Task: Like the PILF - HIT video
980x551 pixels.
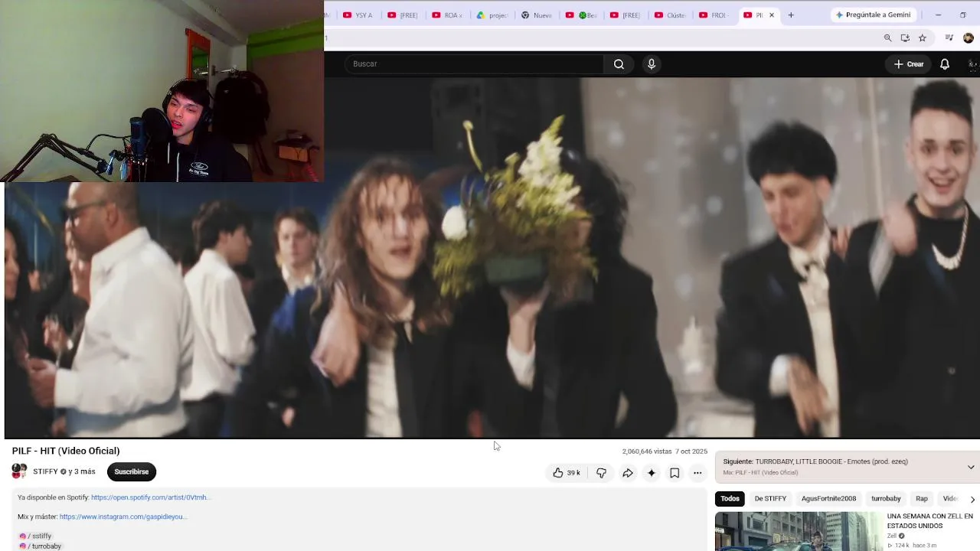Action: pyautogui.click(x=567, y=473)
